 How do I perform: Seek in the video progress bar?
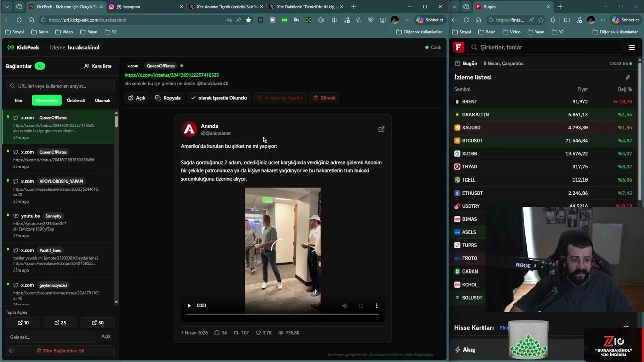pyautogui.click(x=283, y=314)
